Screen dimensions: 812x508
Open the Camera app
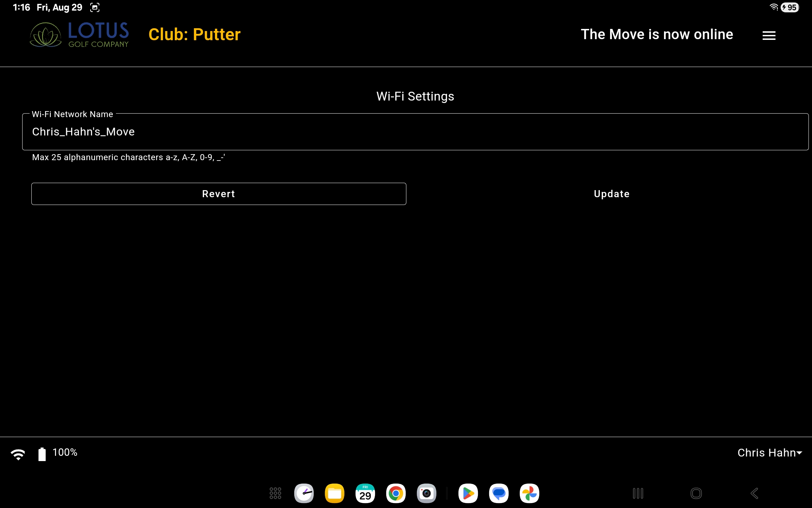pos(426,493)
